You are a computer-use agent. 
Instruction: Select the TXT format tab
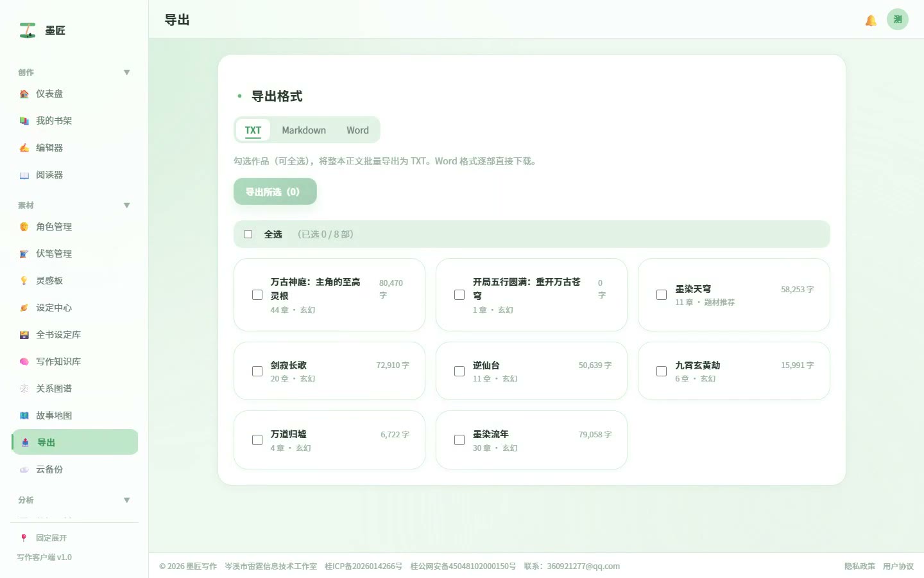click(253, 130)
